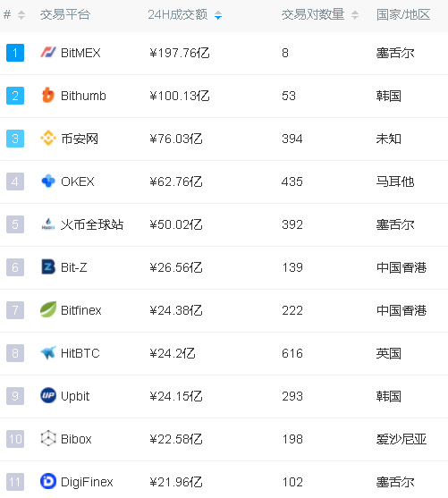Image resolution: width=448 pixels, height=498 pixels.
Task: Click the 交易平台 column header
Action: tap(65, 14)
